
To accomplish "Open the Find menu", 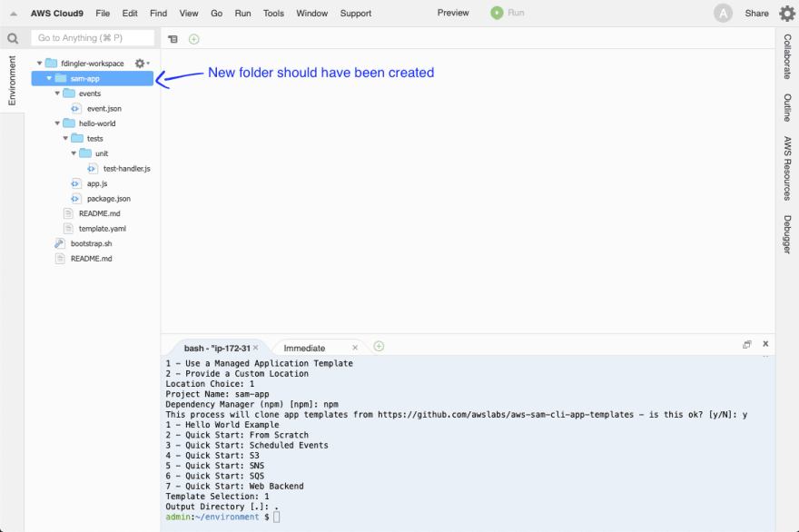I will (x=159, y=14).
